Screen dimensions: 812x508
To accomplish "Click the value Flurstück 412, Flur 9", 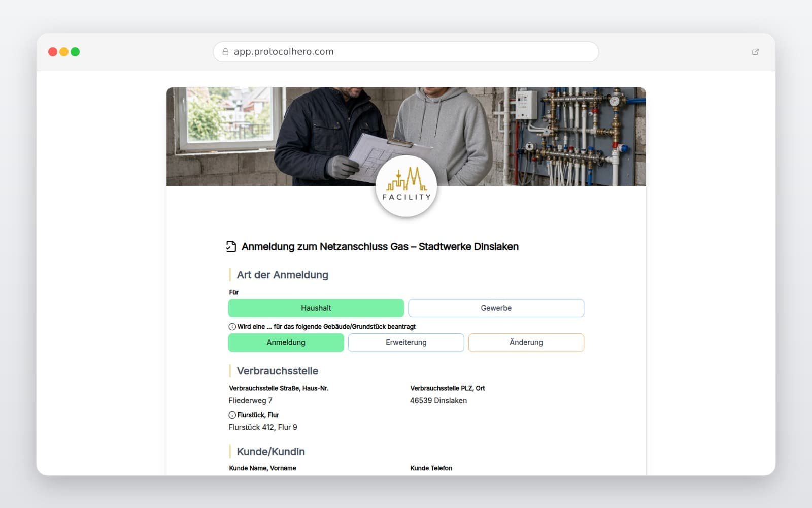I will click(x=263, y=427).
